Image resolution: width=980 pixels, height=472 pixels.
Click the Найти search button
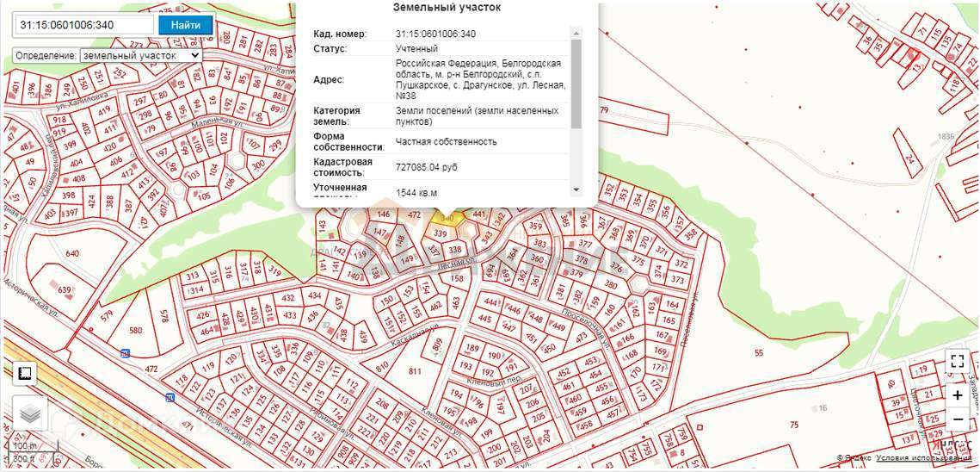pos(186,25)
